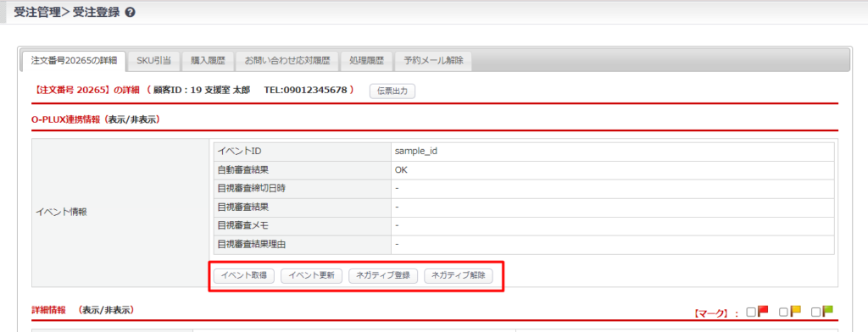The image size is (868, 332).
Task: Click the TEL:09012345678 text
Action: coord(305,90)
